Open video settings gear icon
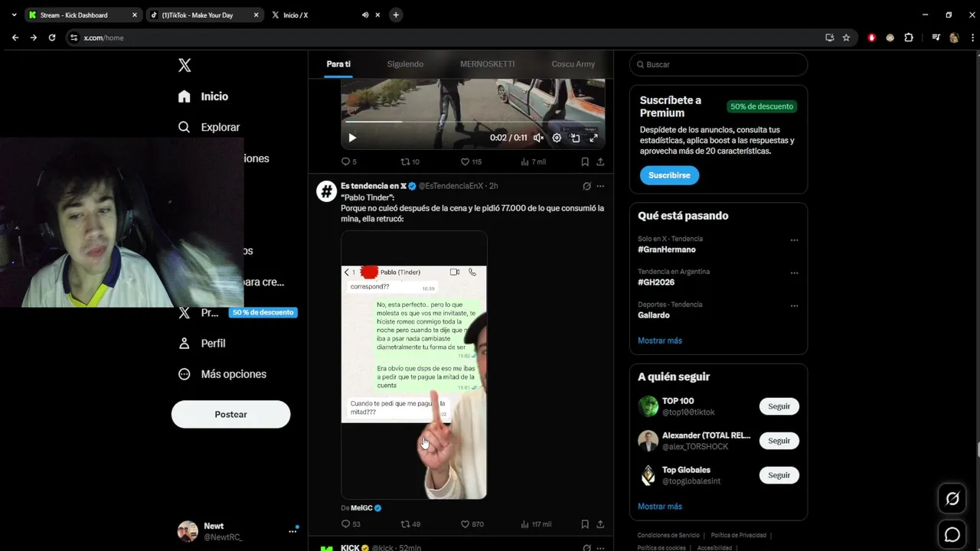Screen dimensions: 980x551 [557, 138]
